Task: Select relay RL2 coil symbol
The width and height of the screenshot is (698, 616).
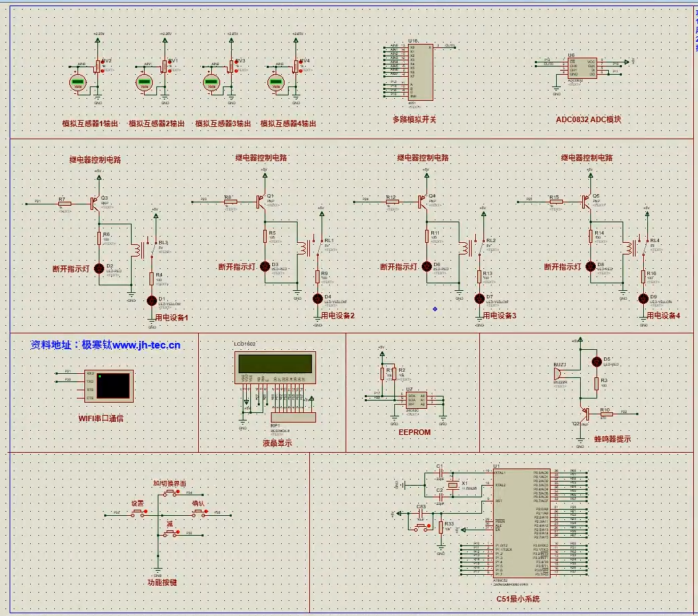Action: coord(465,248)
